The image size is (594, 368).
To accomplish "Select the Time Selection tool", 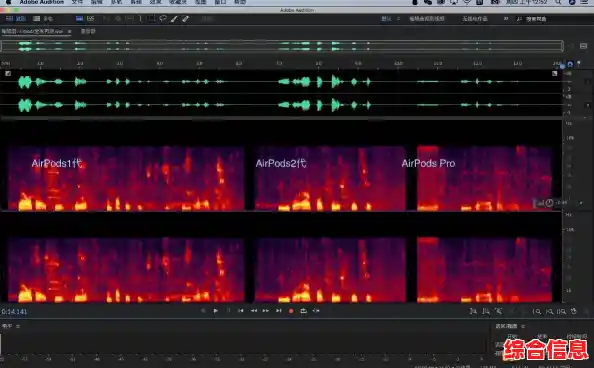I will (x=141, y=19).
